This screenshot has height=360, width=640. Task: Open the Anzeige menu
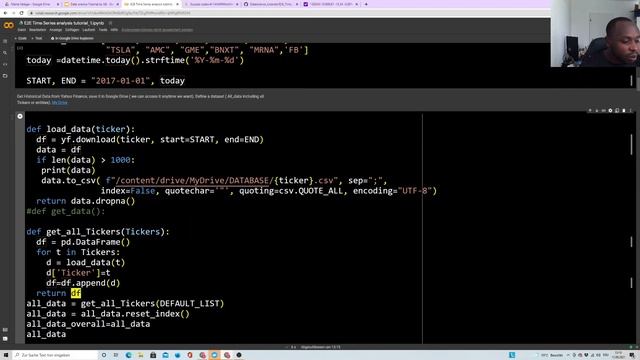[x=56, y=30]
